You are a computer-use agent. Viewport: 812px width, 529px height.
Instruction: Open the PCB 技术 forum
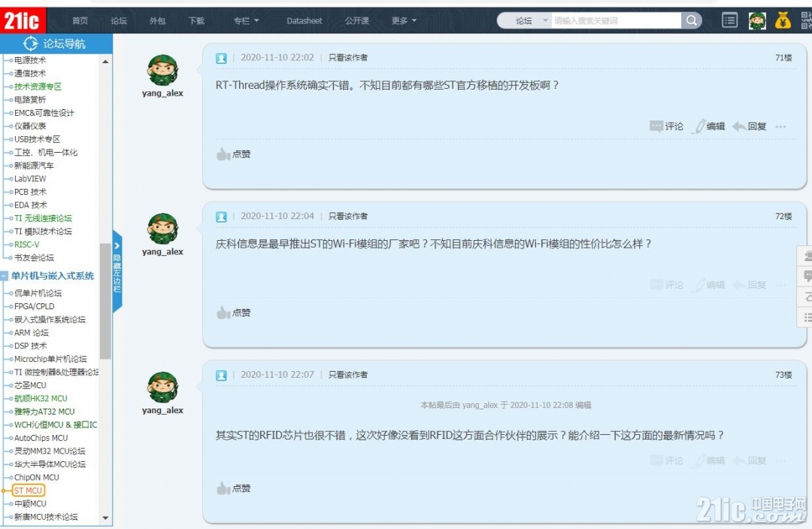(31, 192)
